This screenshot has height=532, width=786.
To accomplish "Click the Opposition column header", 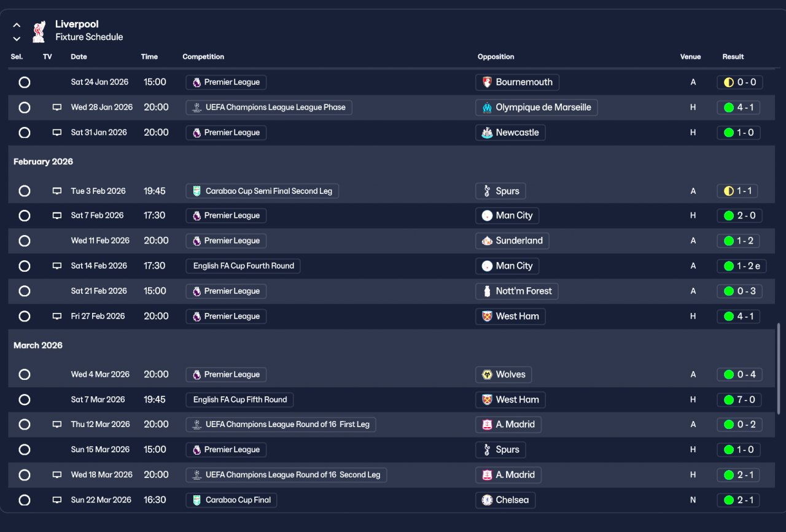I will (496, 56).
